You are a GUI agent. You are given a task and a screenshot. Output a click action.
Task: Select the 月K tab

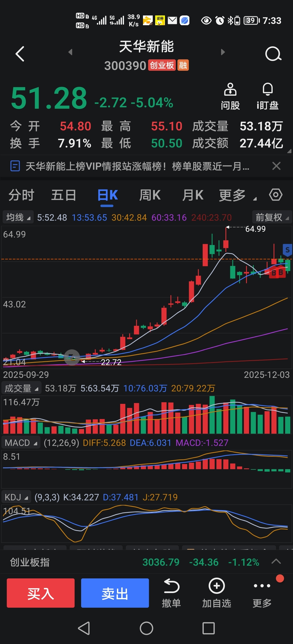[193, 195]
